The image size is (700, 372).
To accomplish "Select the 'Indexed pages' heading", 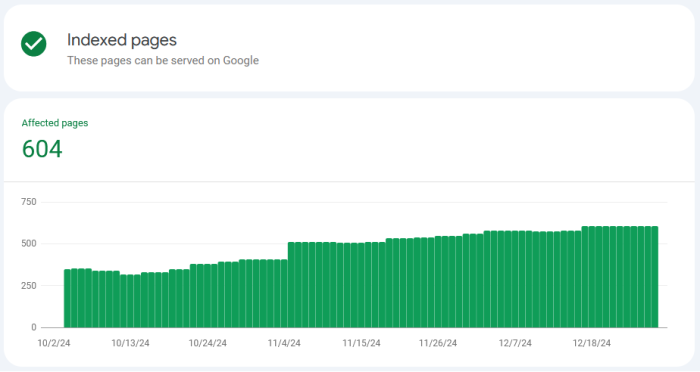I will point(122,40).
